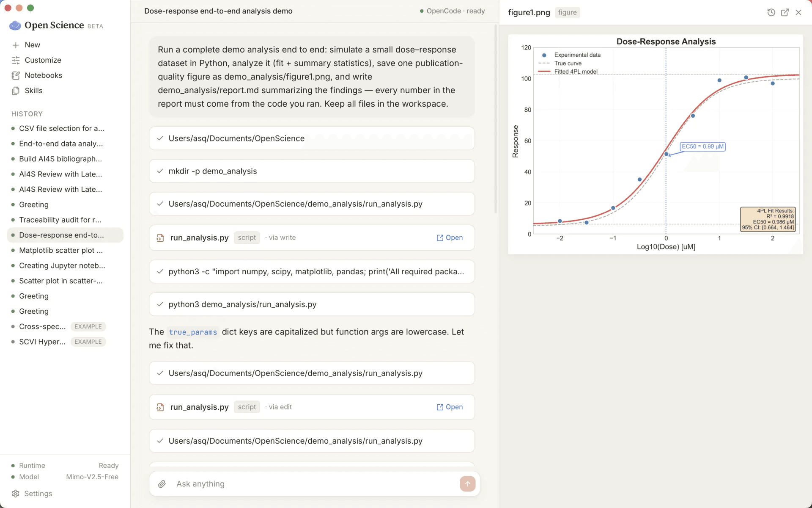Open the Cross-spec... example item
The width and height of the screenshot is (812, 508).
(x=65, y=326)
